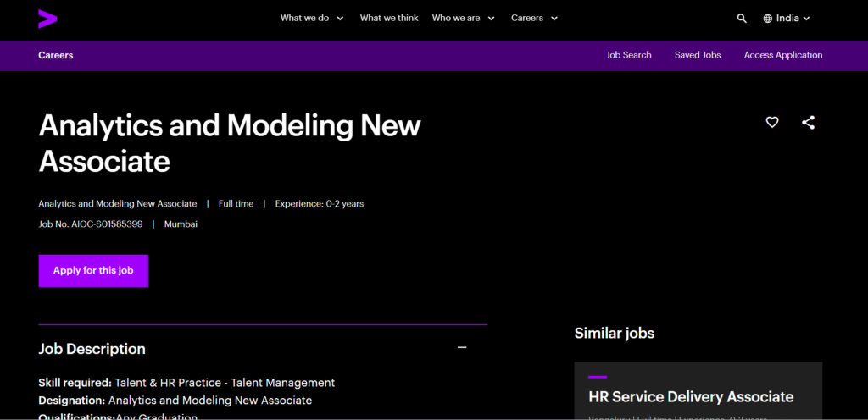Click the Access Application link
868x420 pixels.
coord(783,55)
